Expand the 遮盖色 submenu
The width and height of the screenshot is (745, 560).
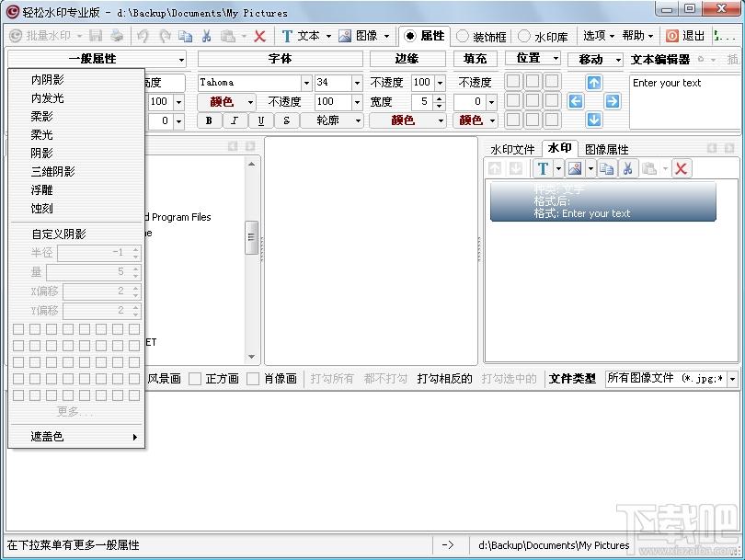76,437
